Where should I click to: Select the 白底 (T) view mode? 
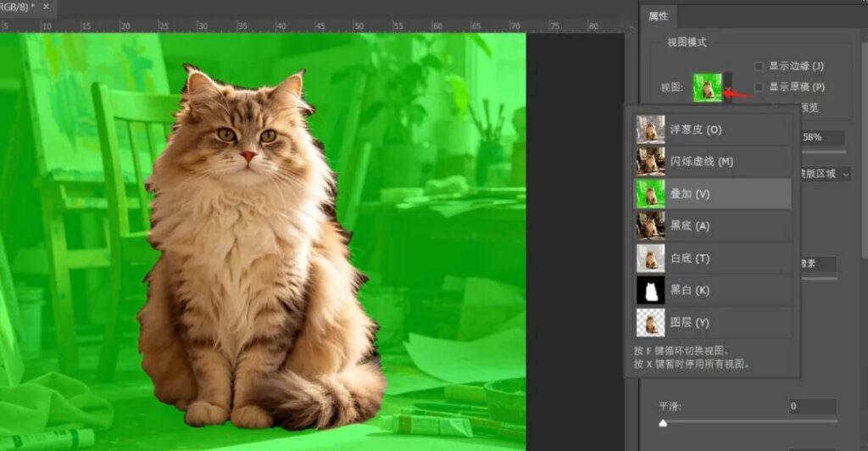coord(712,258)
